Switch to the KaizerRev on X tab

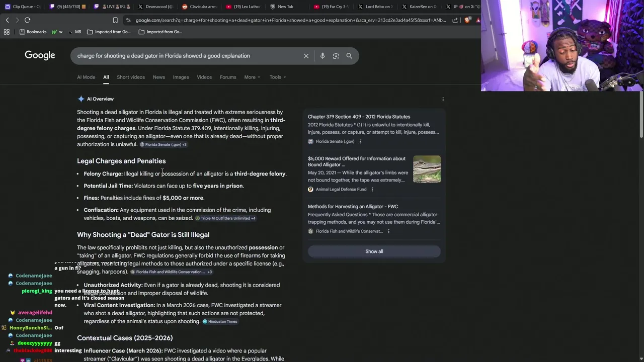click(419, 7)
